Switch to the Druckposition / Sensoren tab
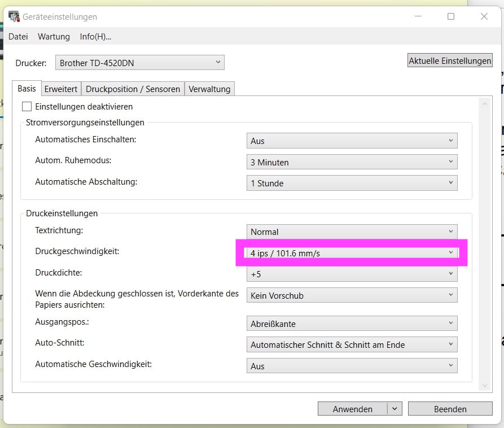Image resolution: width=504 pixels, height=428 pixels. (133, 89)
